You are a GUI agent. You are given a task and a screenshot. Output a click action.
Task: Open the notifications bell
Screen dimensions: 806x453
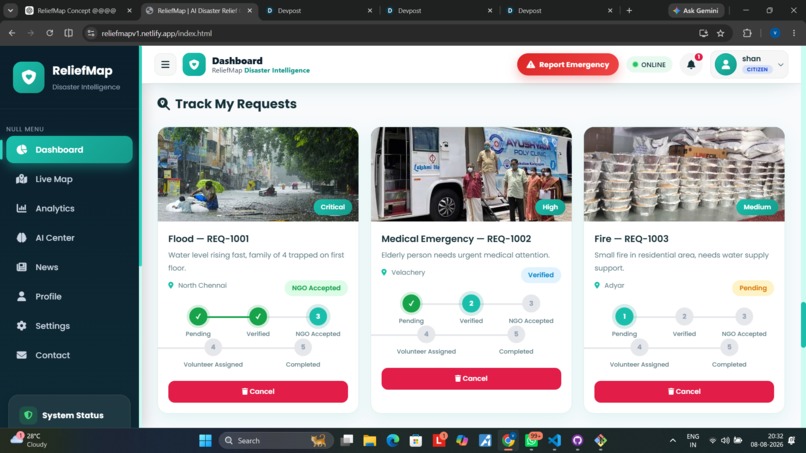tap(691, 64)
